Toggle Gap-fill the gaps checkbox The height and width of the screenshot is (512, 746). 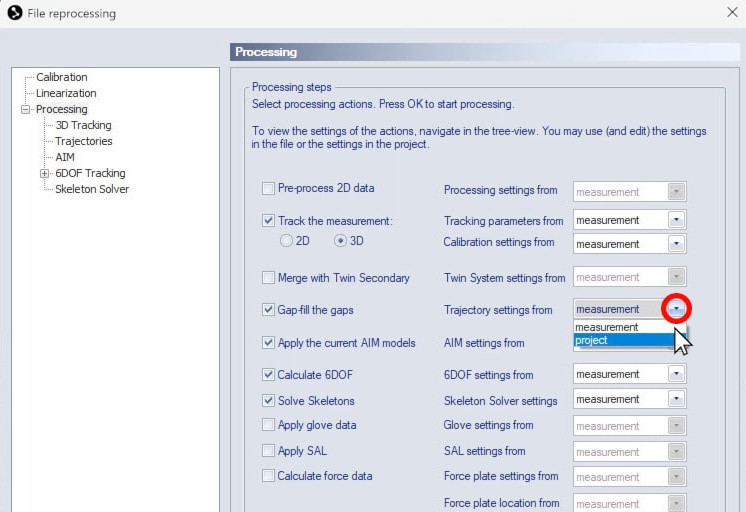pos(268,309)
